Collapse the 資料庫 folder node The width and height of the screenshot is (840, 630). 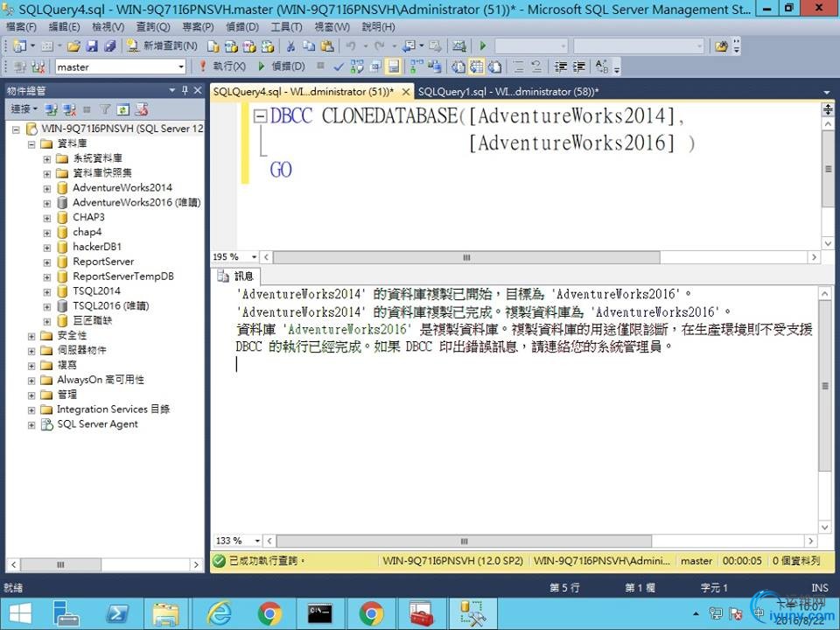(x=31, y=144)
